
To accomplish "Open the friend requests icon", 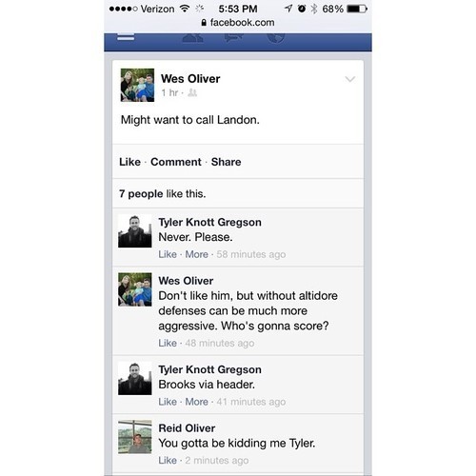I will pos(192,38).
